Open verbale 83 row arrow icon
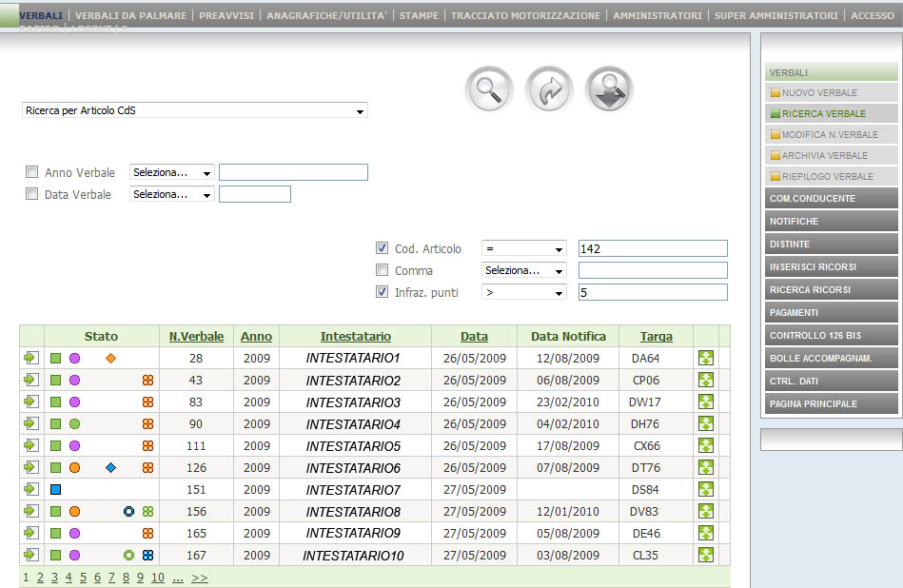Viewport: 903px width, 588px height. 31,402
